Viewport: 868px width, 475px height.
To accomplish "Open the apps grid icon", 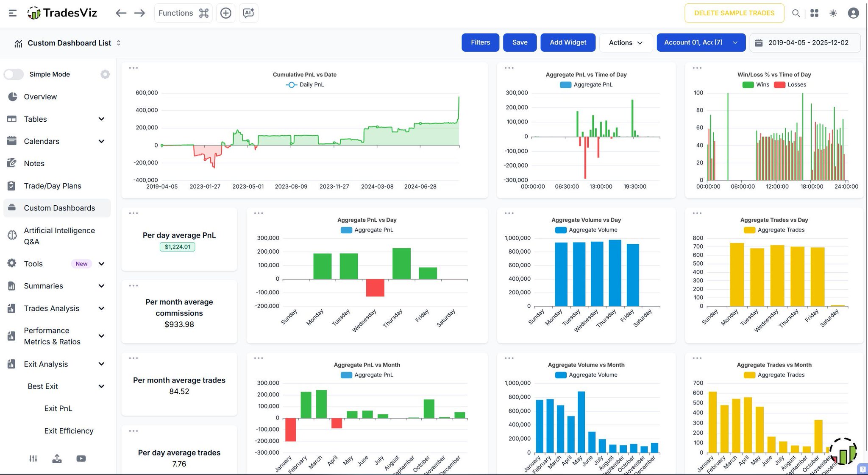I will (814, 13).
